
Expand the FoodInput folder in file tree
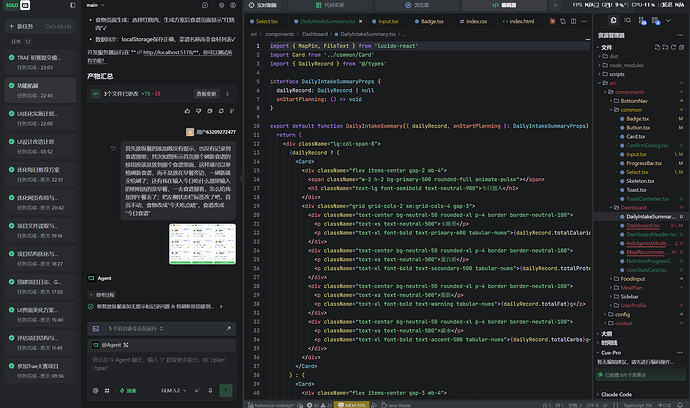[632, 279]
